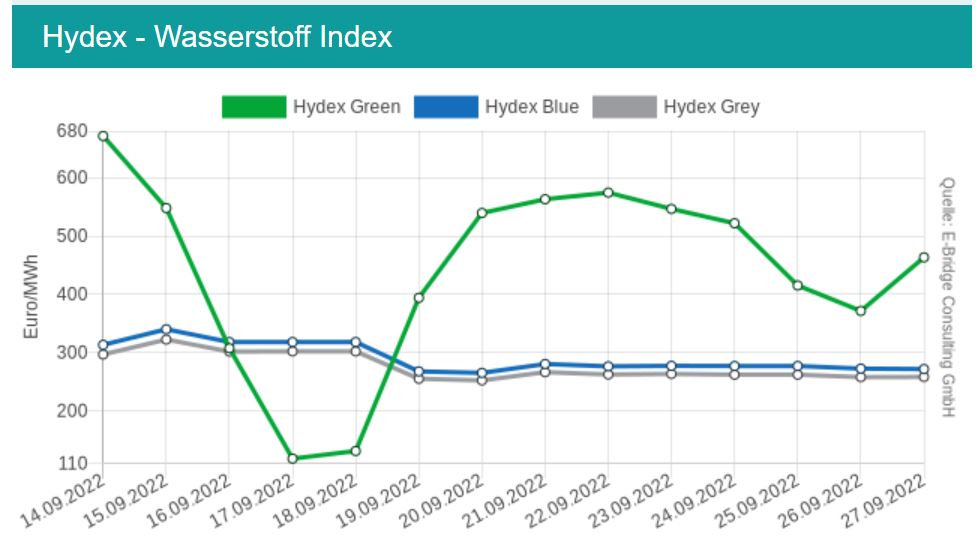Toggle the Hydex Blue legend swatch
The height and width of the screenshot is (560, 980).
click(446, 107)
